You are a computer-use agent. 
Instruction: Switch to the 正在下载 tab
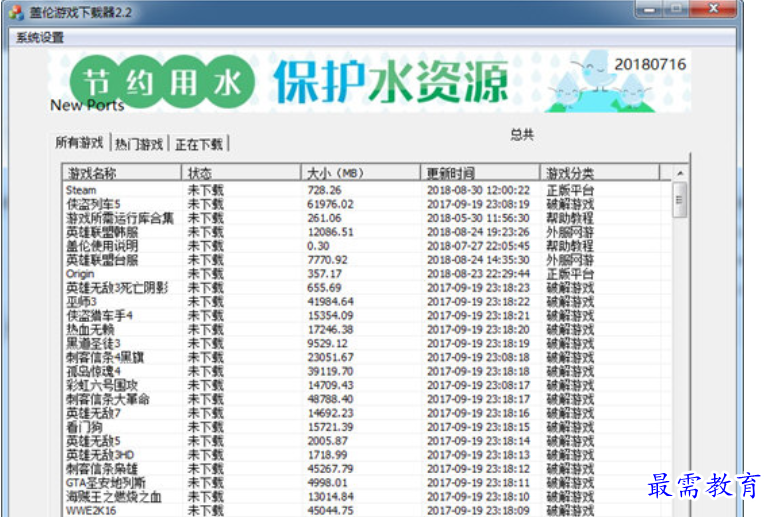(199, 144)
